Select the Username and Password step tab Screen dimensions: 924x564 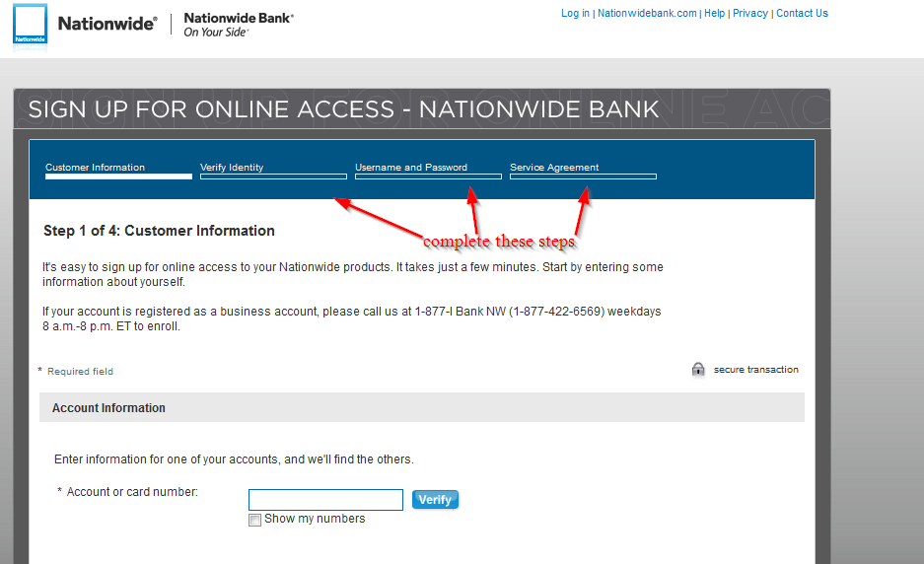pos(428,170)
